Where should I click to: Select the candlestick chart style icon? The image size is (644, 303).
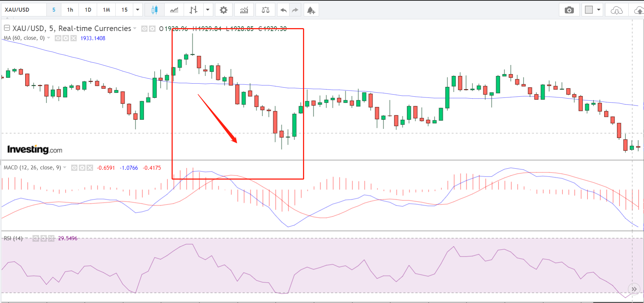(x=154, y=10)
